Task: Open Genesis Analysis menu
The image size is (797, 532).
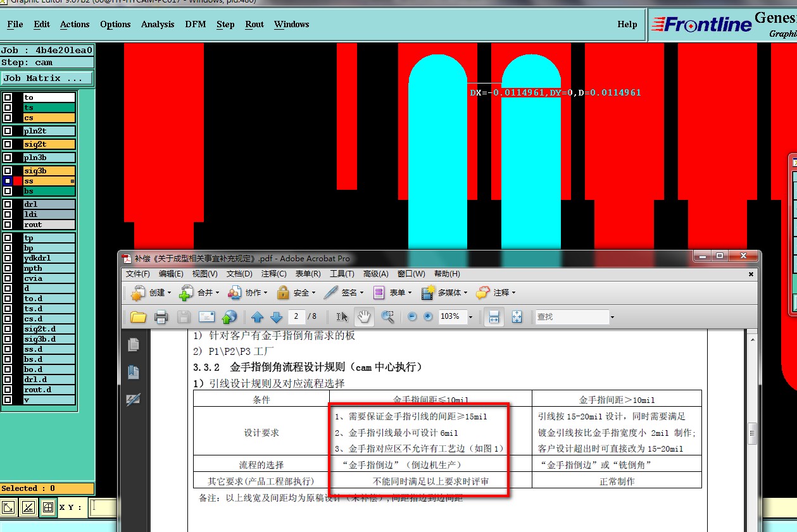Action: [x=158, y=25]
